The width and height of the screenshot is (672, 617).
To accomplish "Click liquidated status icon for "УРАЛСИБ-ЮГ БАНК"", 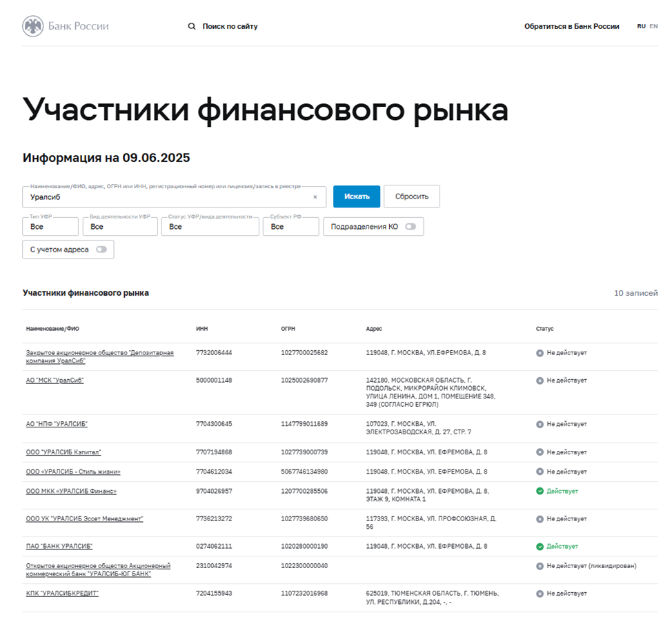I will point(539,565).
